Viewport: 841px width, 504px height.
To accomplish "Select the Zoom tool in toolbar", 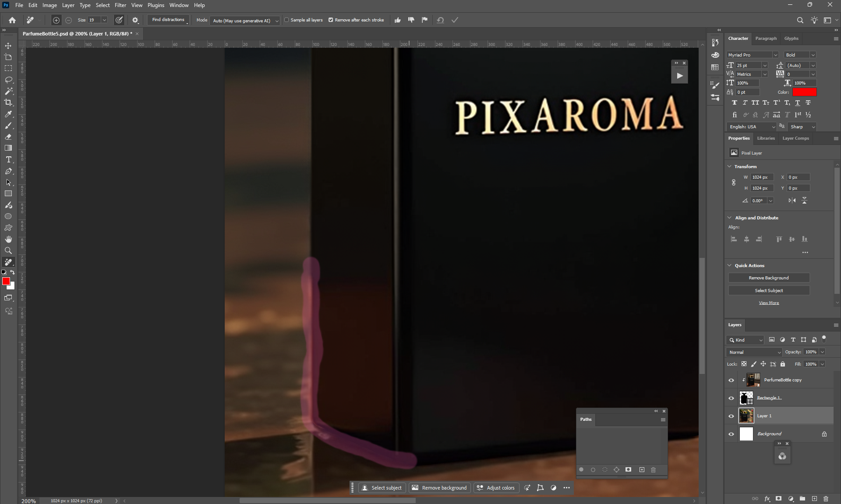I will point(8,250).
